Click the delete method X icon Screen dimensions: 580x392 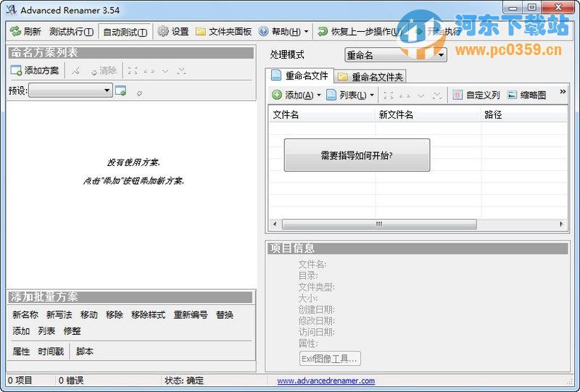click(76, 70)
